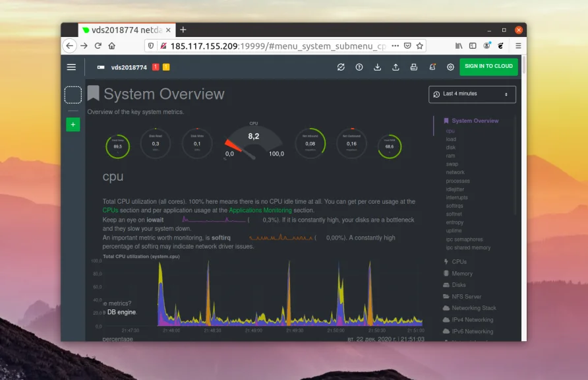This screenshot has height=380, width=588.
Task: Click the add dashboard plus icon
Action: (73, 124)
